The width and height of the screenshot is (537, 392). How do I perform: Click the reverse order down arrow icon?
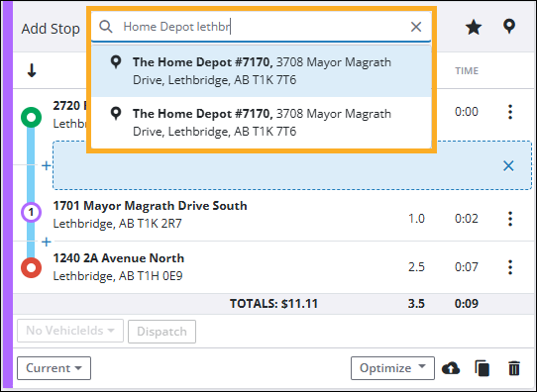(32, 70)
